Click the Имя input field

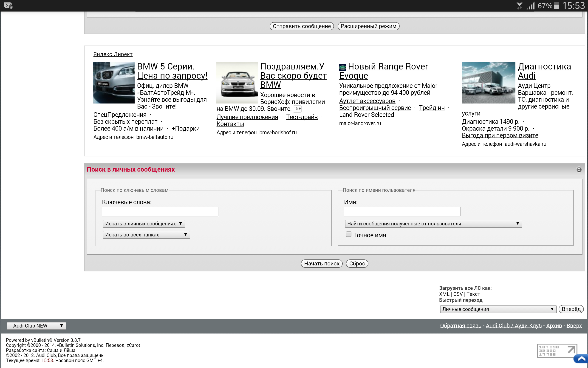tap(402, 212)
